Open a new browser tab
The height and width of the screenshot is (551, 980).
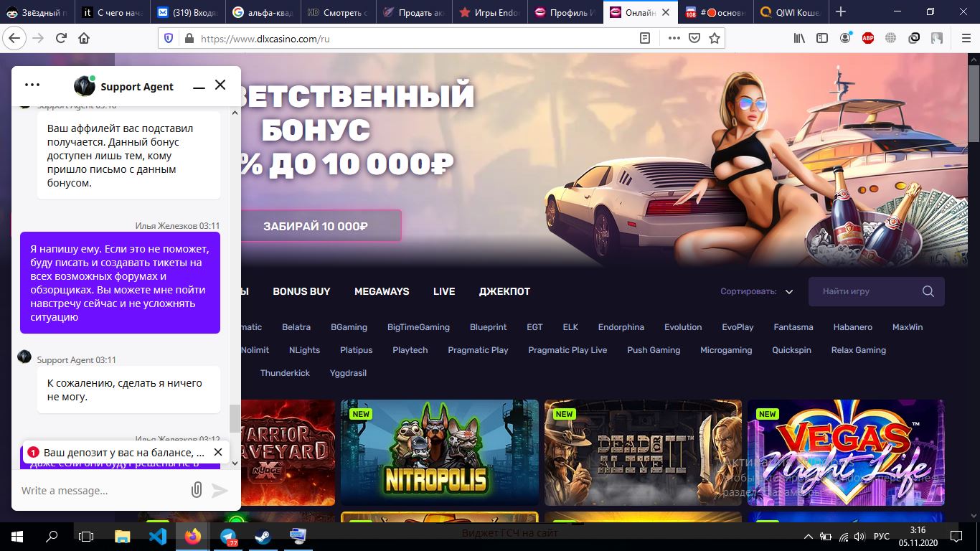tap(841, 12)
